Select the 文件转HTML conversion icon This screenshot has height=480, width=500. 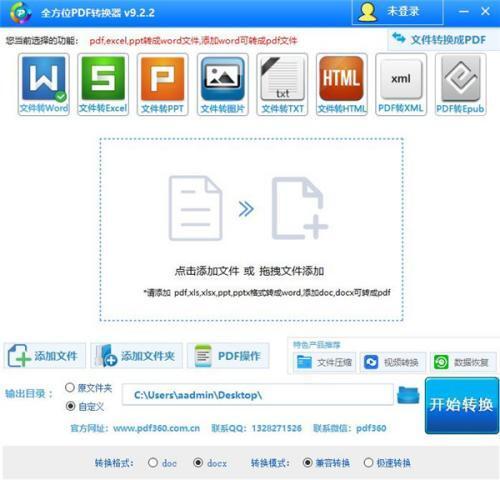(342, 84)
